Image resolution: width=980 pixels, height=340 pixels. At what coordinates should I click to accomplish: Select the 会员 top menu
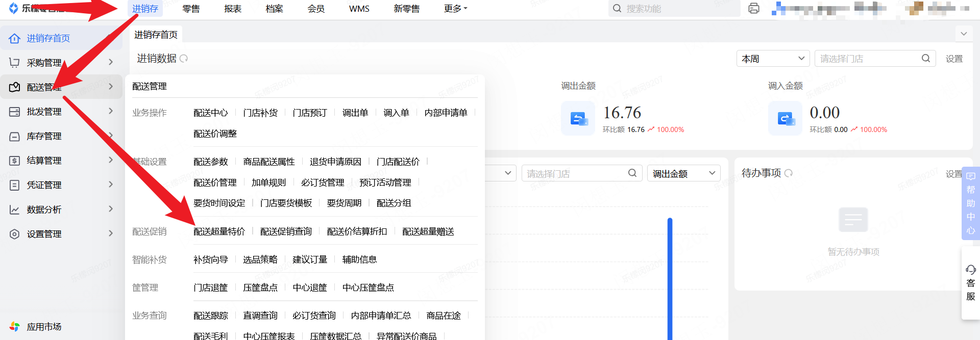point(316,9)
